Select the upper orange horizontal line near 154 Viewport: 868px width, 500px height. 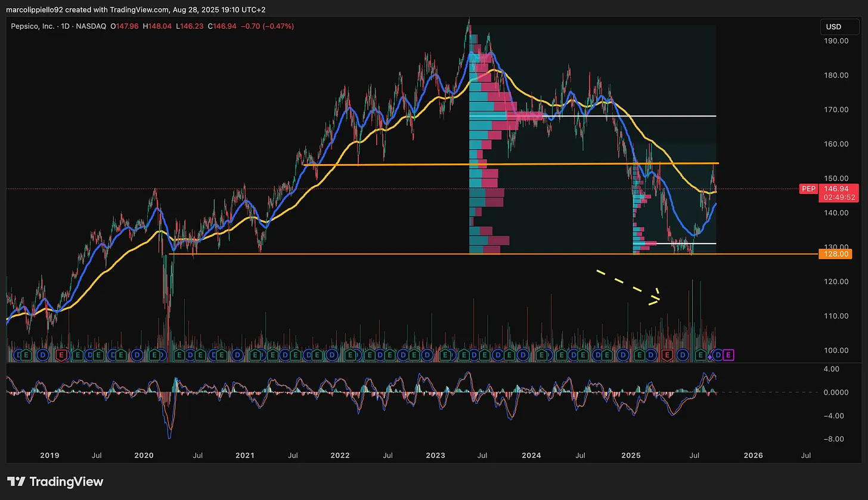510,164
